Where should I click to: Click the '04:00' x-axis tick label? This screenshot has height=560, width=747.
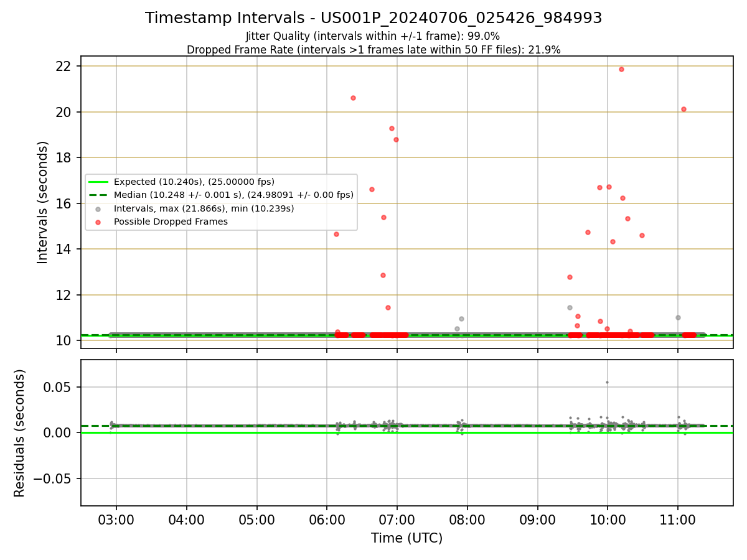pos(186,520)
